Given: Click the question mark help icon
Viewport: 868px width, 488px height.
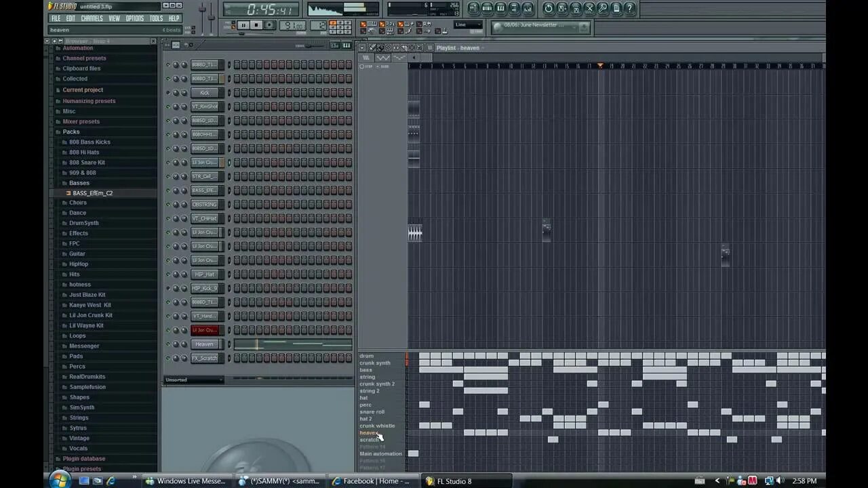Looking at the screenshot, I should 629,8.
